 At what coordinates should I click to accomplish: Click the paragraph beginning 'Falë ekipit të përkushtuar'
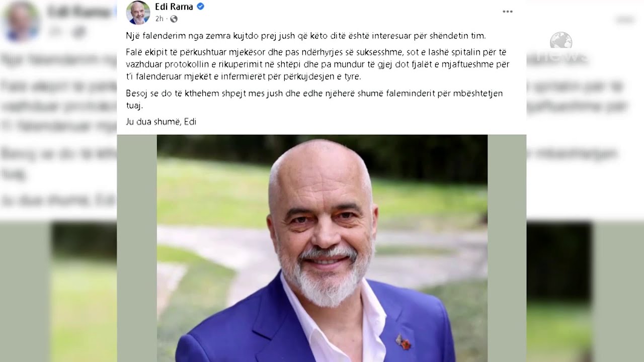click(x=317, y=64)
